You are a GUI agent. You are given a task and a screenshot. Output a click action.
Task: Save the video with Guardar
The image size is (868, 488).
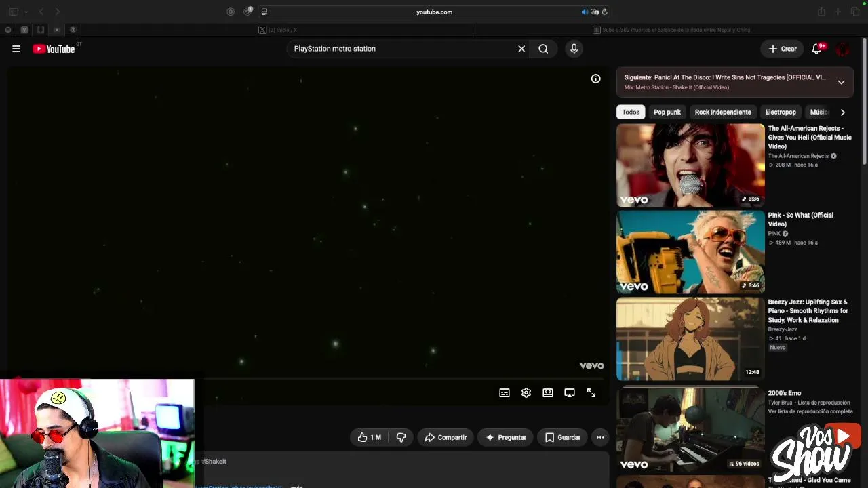pos(563,438)
